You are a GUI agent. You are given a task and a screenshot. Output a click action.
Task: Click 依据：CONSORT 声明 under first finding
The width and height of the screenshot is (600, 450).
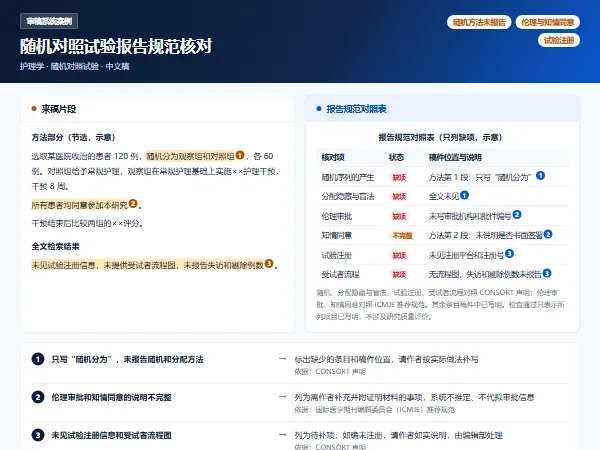tap(330, 372)
